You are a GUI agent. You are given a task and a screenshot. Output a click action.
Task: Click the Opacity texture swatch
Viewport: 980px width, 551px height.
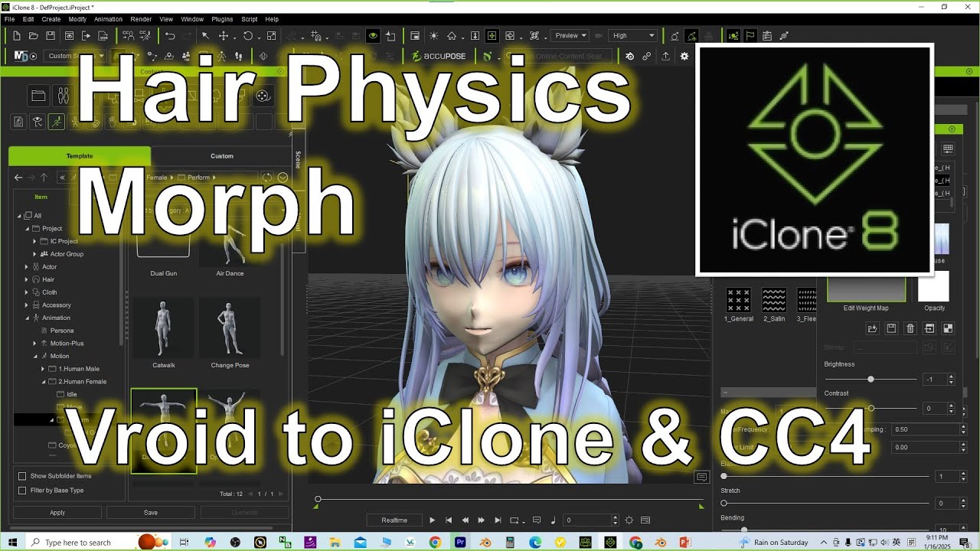coord(933,286)
